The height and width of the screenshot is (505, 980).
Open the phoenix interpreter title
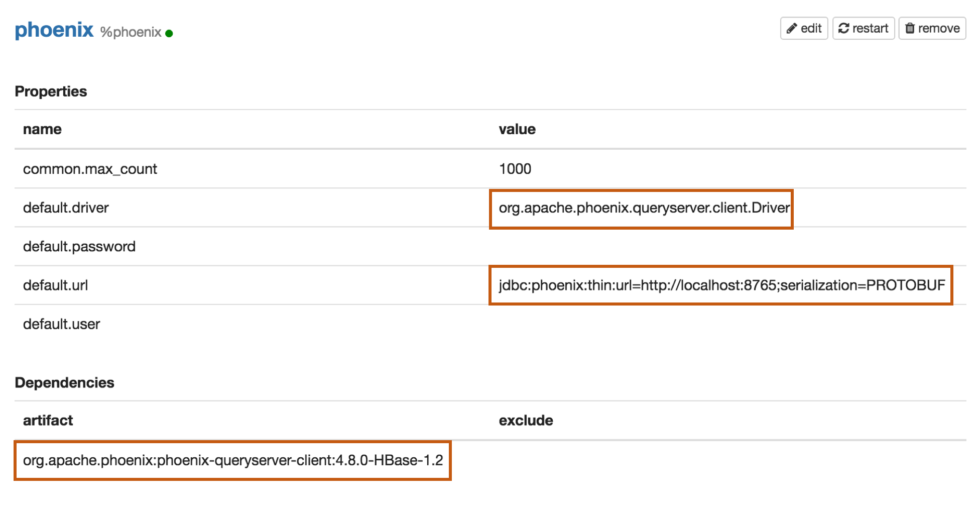pyautogui.click(x=54, y=30)
